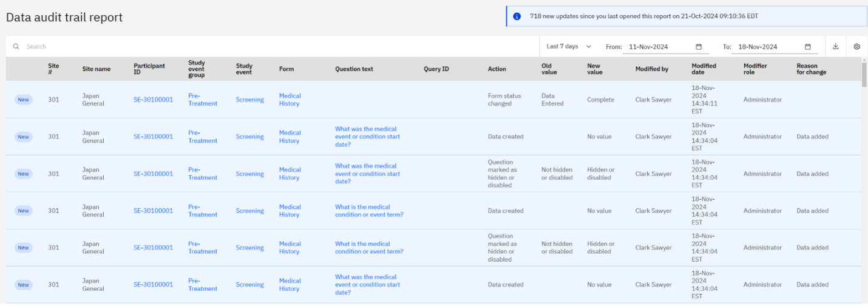Click the From date field 11-Nov-2024

[x=665, y=47]
